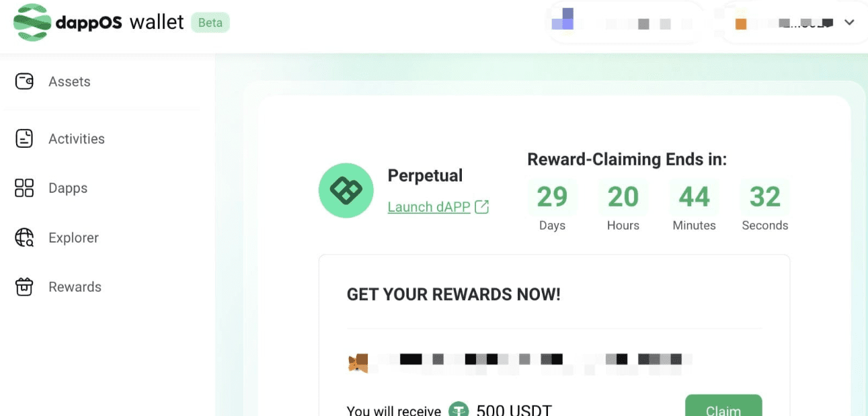Select the Activities document icon
Screen dimensions: 868x416
coord(24,138)
